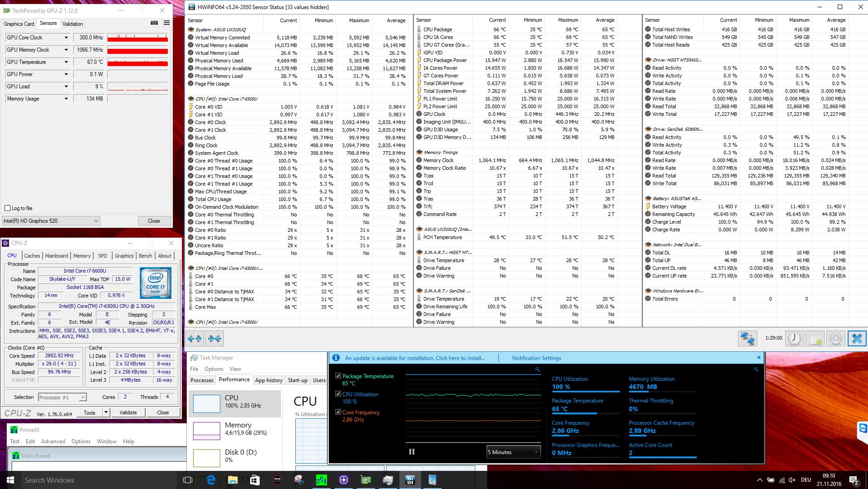Open Task Manager Options menu
Viewport: 868px width, 489px height.
pyautogui.click(x=214, y=369)
